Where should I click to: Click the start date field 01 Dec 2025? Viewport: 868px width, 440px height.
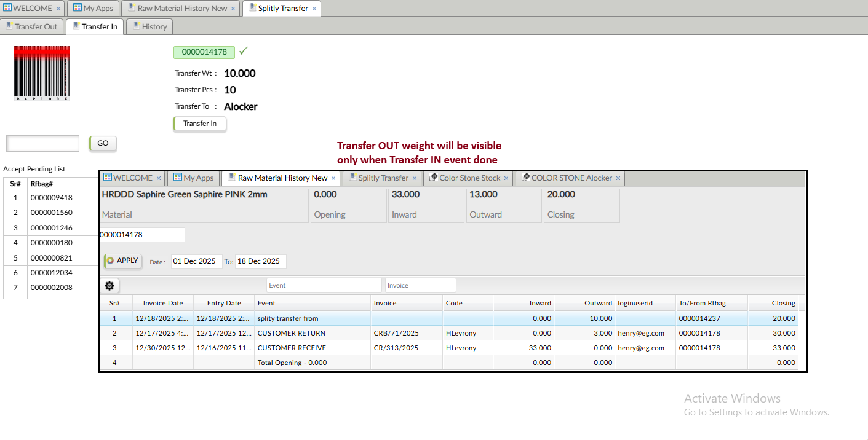pos(196,261)
